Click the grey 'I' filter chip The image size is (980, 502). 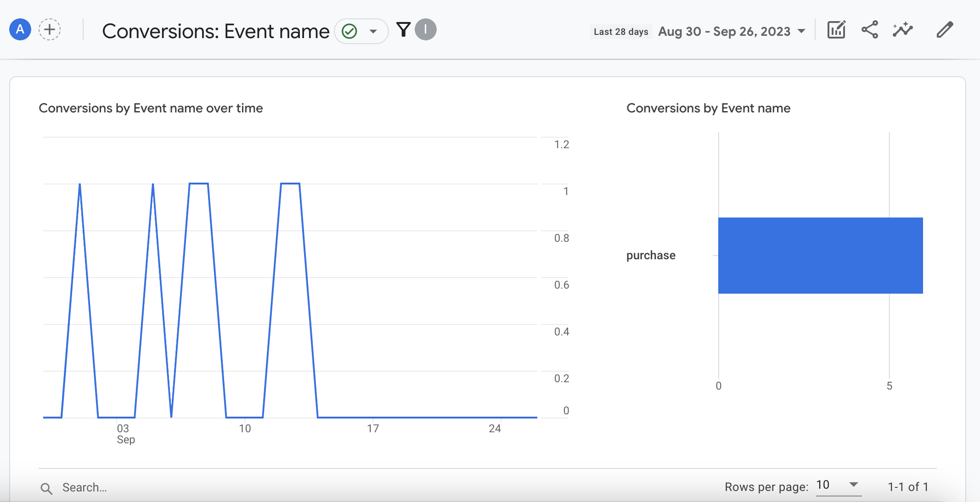pos(426,30)
